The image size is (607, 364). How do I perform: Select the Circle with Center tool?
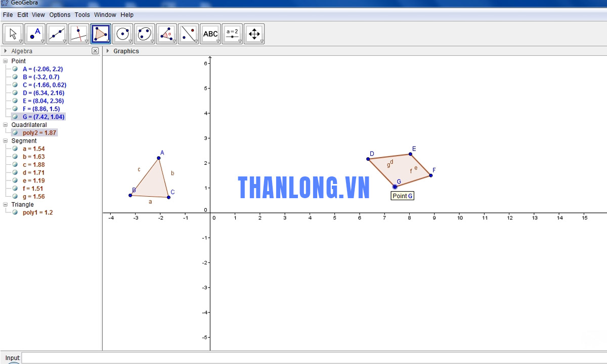(122, 34)
